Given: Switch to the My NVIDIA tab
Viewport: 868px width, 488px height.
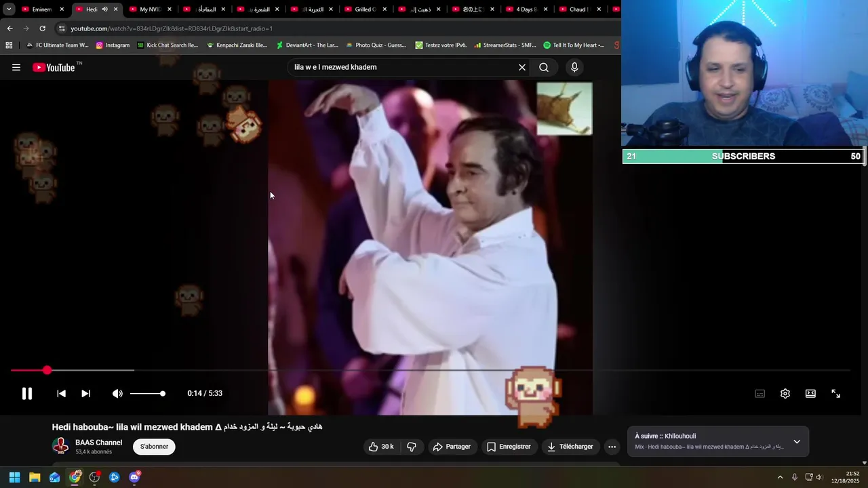Looking at the screenshot, I should (149, 9).
